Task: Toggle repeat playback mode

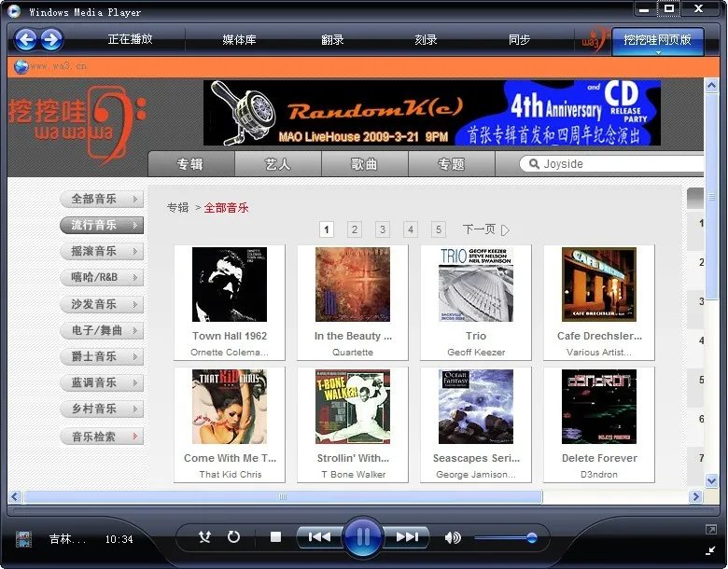Action: (233, 537)
